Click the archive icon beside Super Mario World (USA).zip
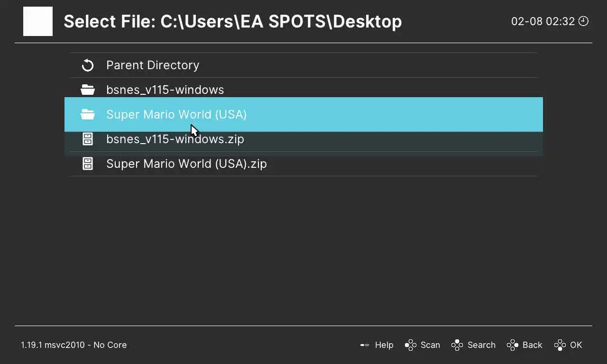This screenshot has height=364, width=607. tap(88, 164)
